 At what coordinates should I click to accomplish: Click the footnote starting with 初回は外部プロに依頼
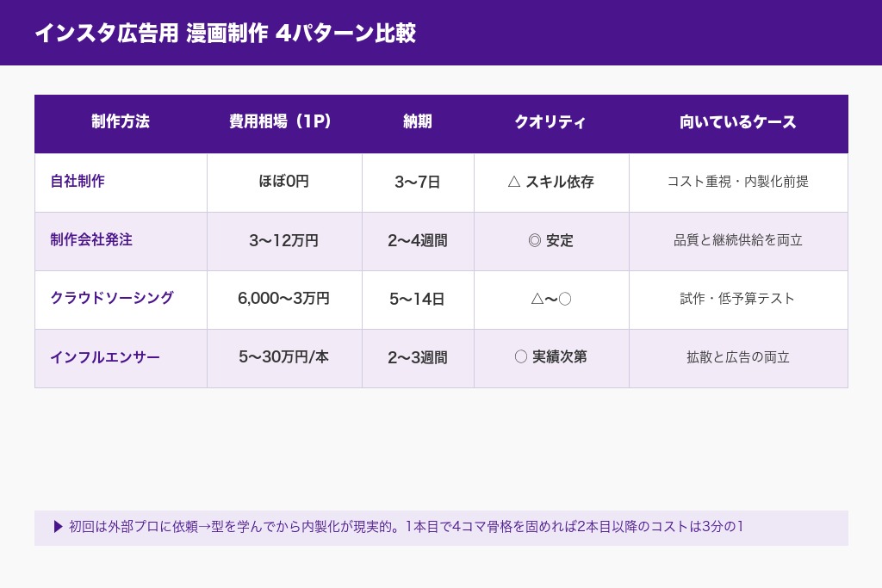407,527
